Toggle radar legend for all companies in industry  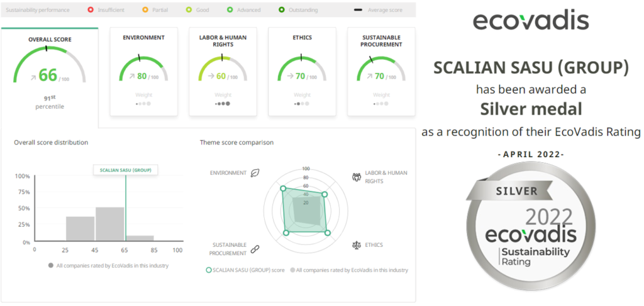349,270
